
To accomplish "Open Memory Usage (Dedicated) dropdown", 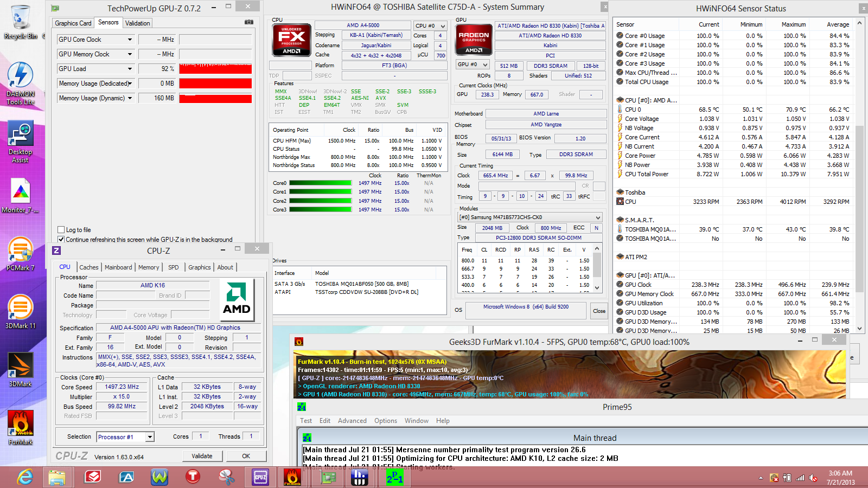I will 130,84.
